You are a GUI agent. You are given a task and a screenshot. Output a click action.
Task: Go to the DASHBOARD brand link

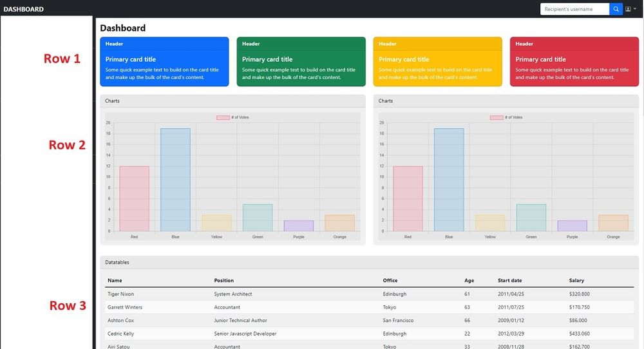tap(24, 9)
